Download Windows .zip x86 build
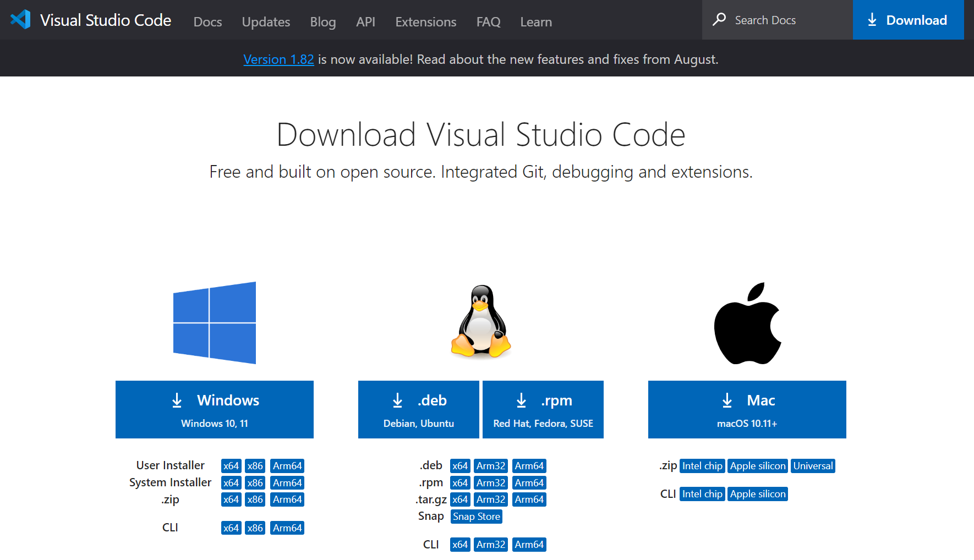This screenshot has width=974, height=560. tap(255, 499)
